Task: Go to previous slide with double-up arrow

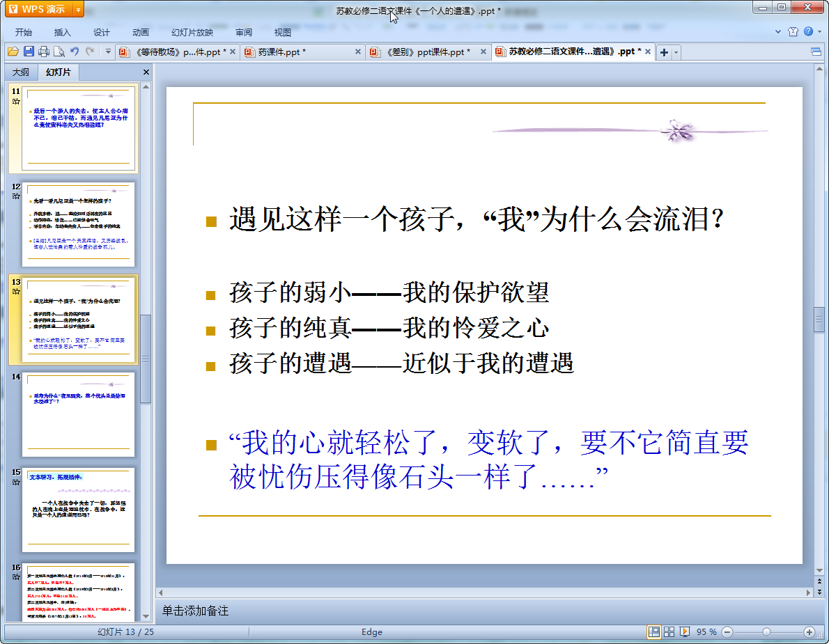Action: [819, 581]
